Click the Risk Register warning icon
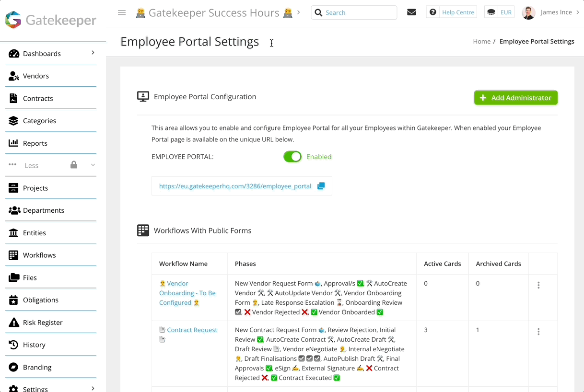The width and height of the screenshot is (584, 392). [x=14, y=323]
